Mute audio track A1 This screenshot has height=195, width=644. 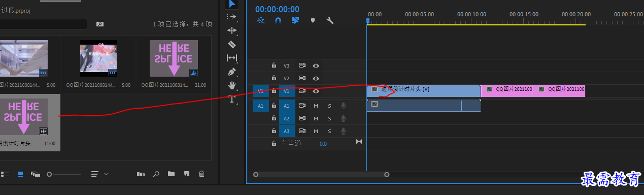pyautogui.click(x=316, y=105)
